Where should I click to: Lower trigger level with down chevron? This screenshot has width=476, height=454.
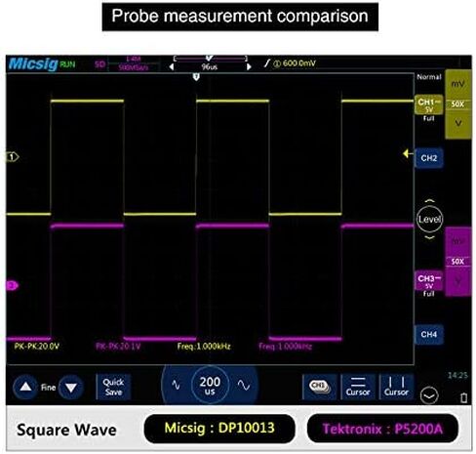click(429, 237)
